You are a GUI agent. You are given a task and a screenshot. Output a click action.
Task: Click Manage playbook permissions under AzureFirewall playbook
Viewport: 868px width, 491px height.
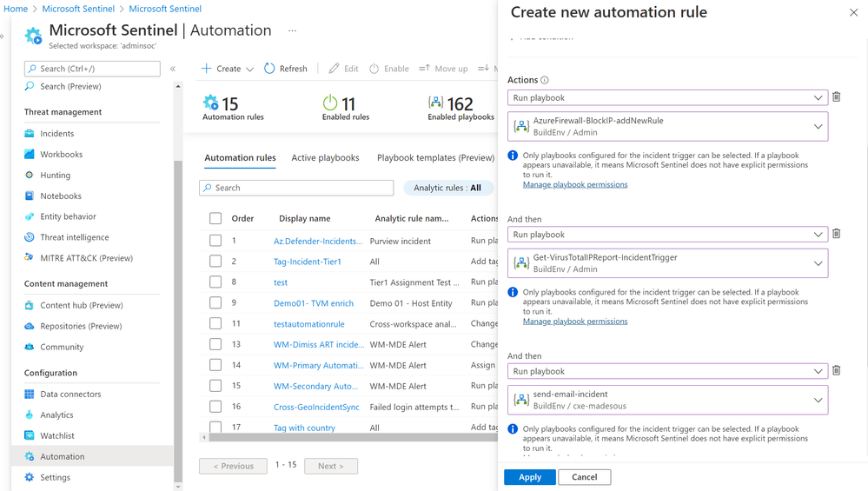[x=575, y=184]
